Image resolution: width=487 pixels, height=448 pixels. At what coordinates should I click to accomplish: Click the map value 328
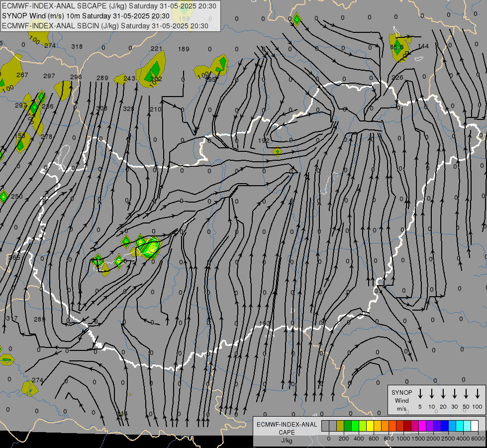[128, 109]
